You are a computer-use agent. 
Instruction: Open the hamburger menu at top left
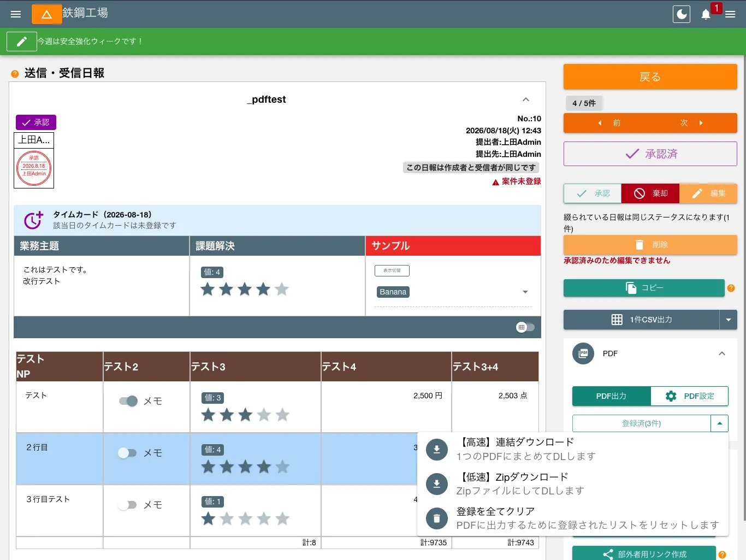pos(16,14)
